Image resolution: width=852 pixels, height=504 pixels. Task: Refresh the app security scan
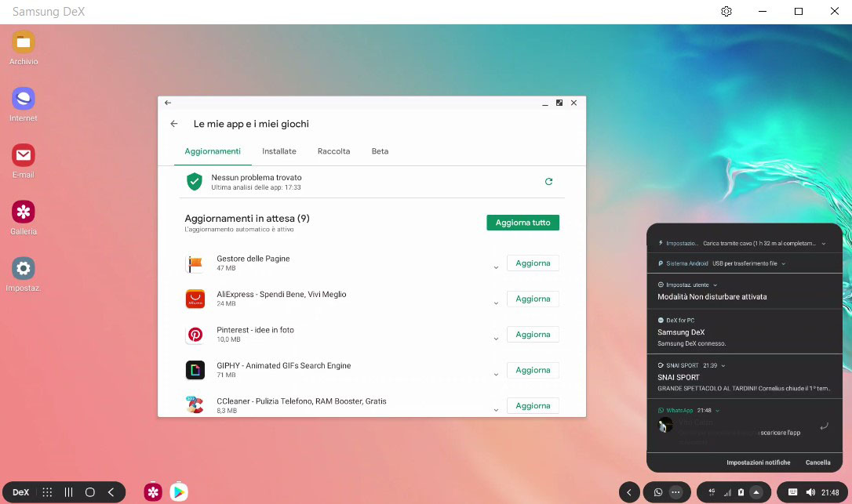point(549,181)
